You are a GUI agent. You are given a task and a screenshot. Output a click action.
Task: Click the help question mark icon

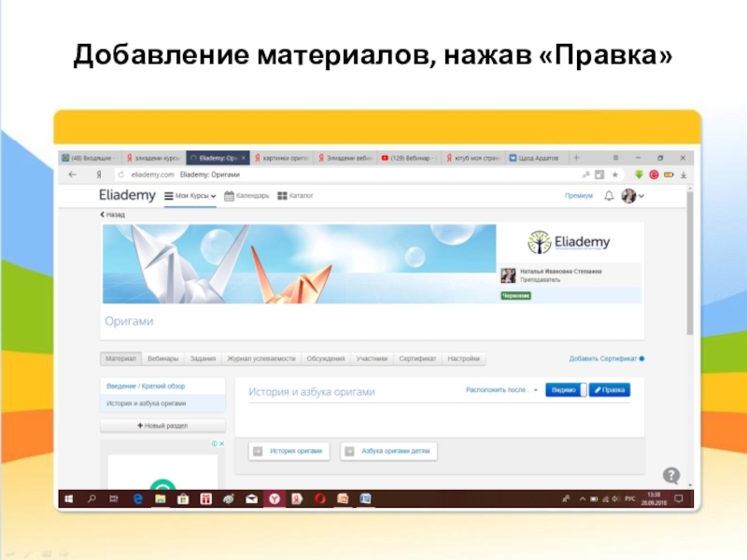[671, 475]
